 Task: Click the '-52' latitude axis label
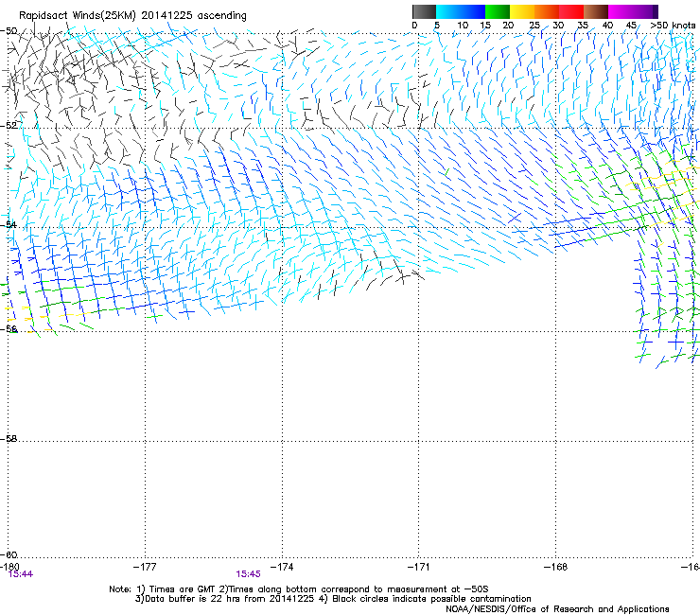click(x=9, y=126)
